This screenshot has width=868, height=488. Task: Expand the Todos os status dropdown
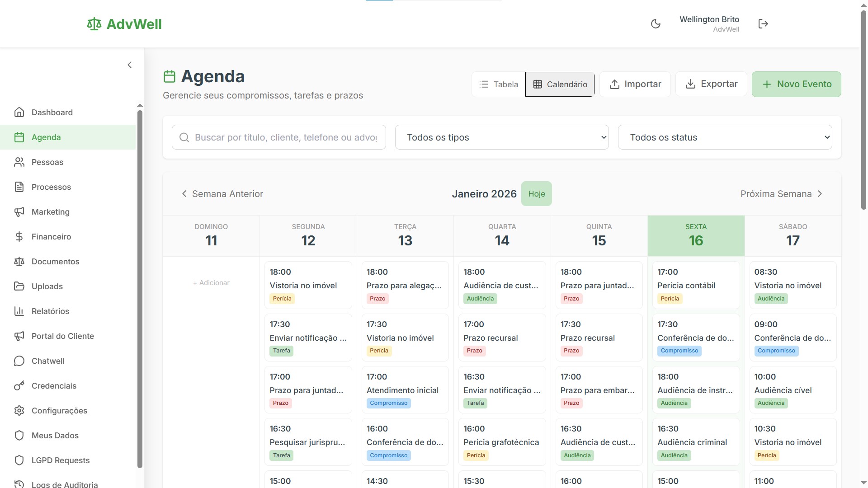tap(725, 137)
